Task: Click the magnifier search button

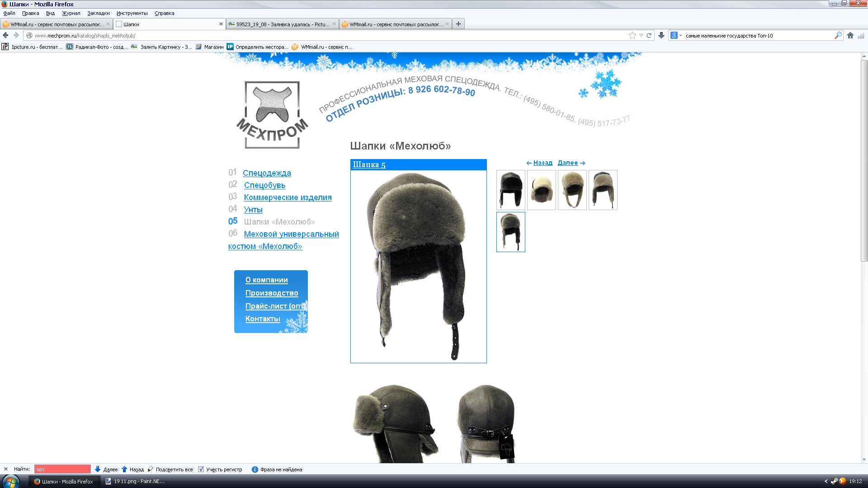Action: (x=838, y=35)
